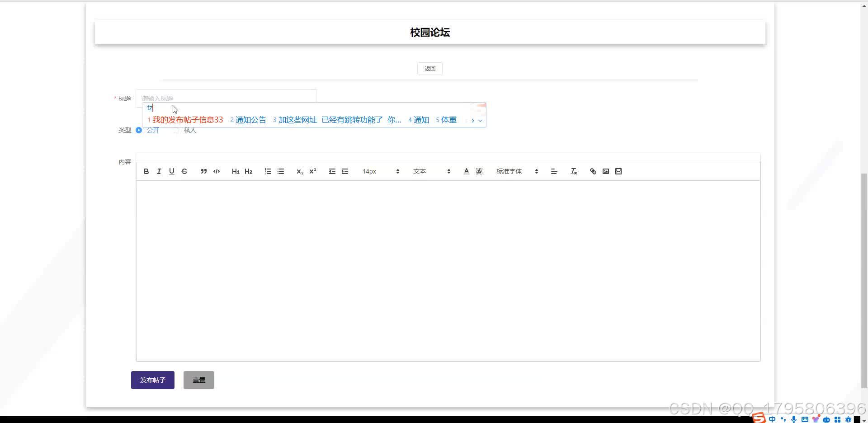Increase paragraph indent

345,171
